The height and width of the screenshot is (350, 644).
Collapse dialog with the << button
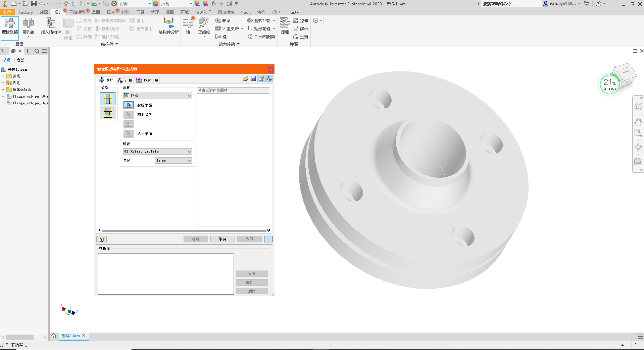[x=268, y=239]
